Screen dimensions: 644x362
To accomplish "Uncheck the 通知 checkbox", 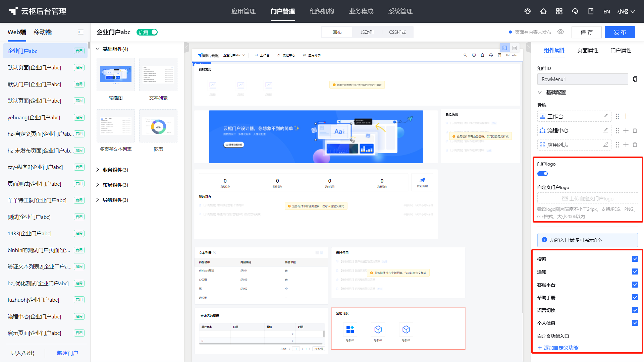I will pos(635,271).
